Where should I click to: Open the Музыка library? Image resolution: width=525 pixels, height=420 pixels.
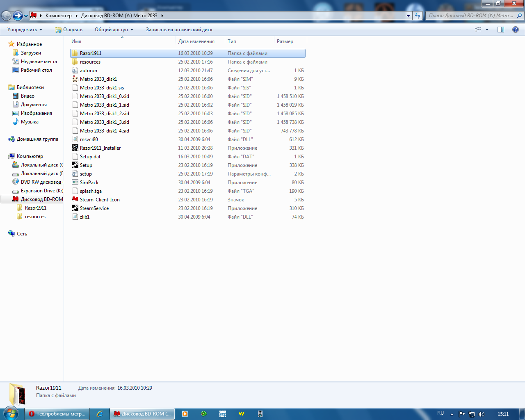[x=30, y=122]
